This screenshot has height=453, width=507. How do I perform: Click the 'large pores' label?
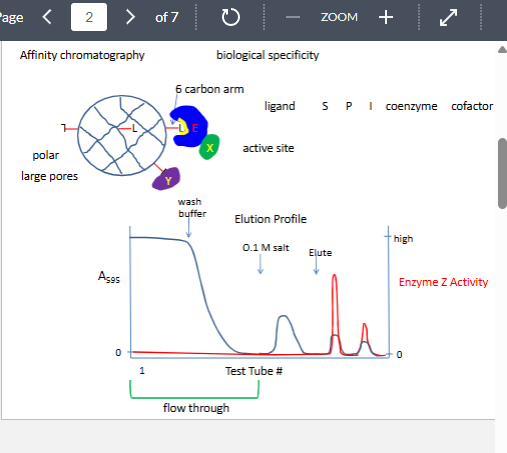pos(49,176)
